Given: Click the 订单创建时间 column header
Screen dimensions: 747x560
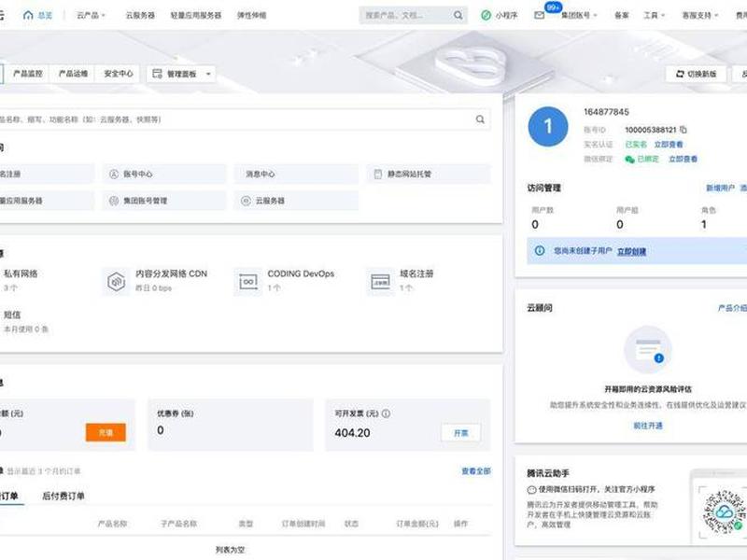Looking at the screenshot, I should pyautogui.click(x=303, y=524).
